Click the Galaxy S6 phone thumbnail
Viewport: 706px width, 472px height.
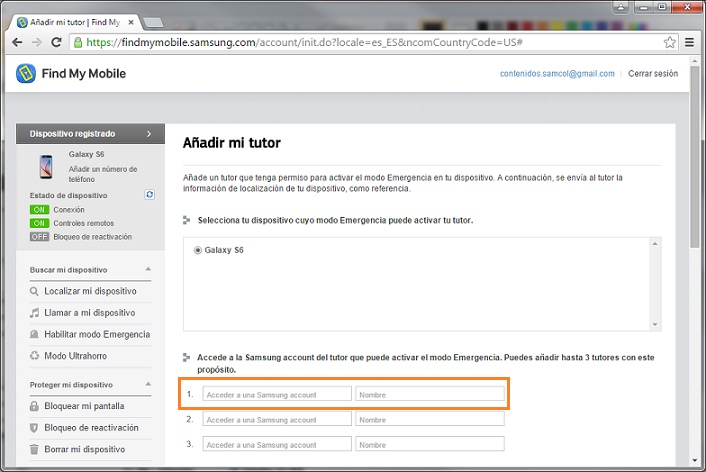[46, 167]
